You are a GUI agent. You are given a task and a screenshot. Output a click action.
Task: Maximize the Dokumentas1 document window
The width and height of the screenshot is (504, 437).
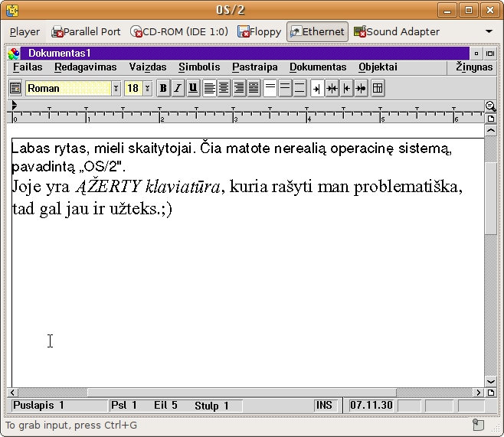pos(490,54)
